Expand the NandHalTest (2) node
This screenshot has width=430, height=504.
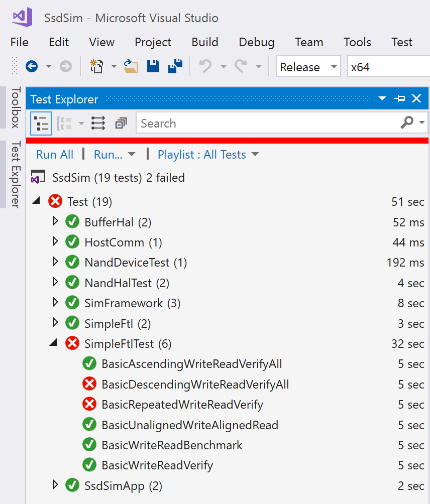pyautogui.click(x=55, y=282)
